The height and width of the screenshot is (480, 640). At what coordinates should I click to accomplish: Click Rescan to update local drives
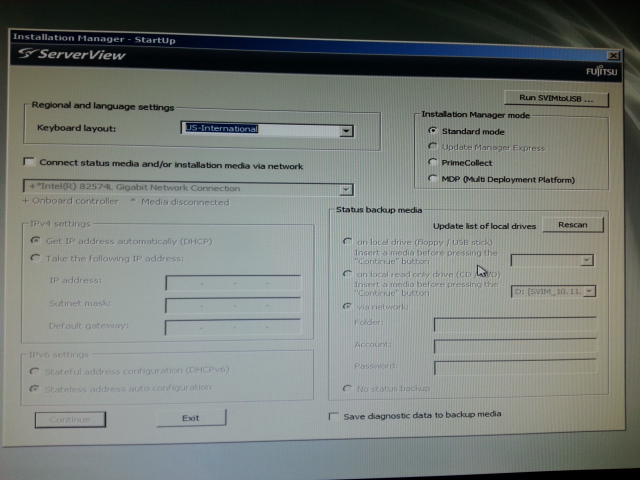coord(573,225)
